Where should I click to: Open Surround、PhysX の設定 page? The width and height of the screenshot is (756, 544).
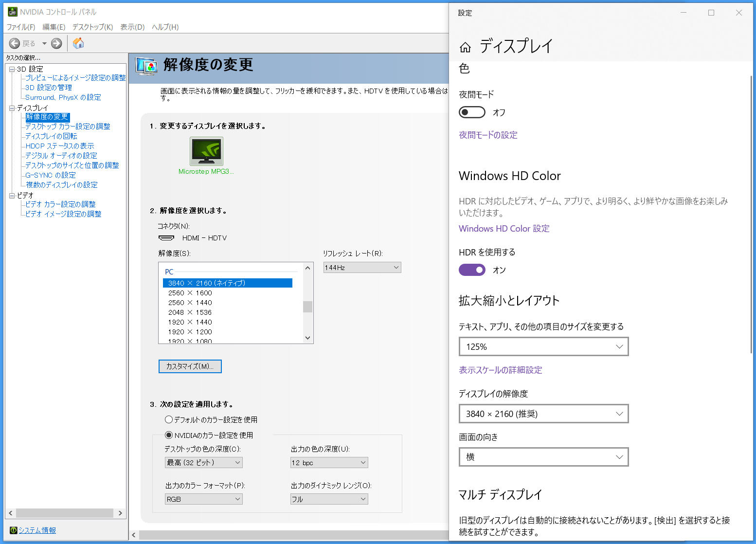[x=63, y=97]
